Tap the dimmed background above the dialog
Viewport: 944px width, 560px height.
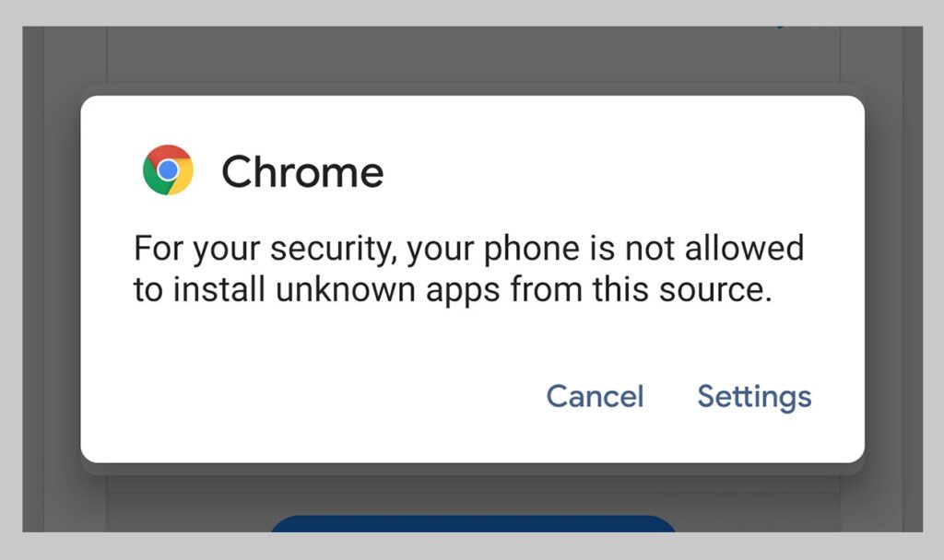point(473,57)
